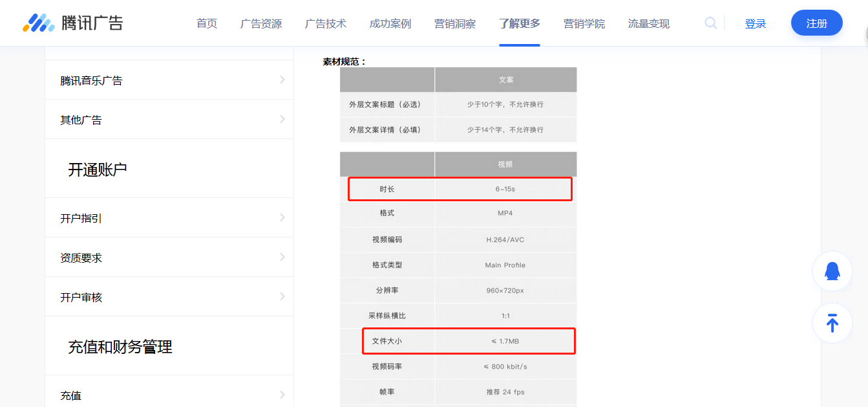Viewport: 868px width, 407px height.
Task: Expand the 资质要求 chevron
Action: pos(282,257)
